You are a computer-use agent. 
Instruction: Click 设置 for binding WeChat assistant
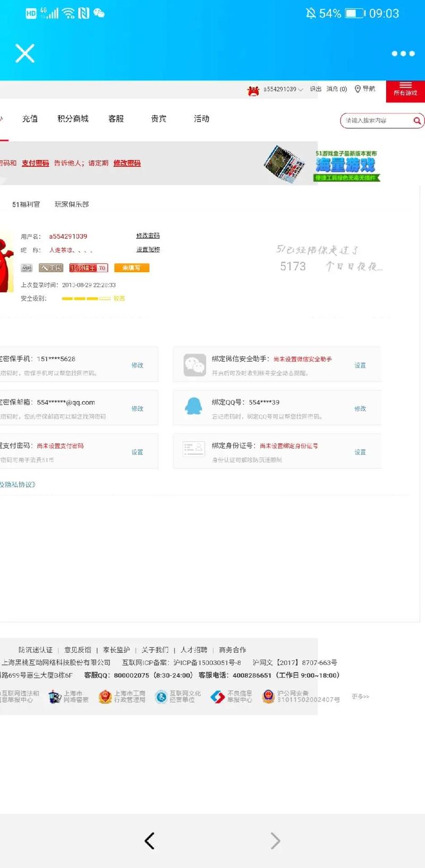pos(360,365)
